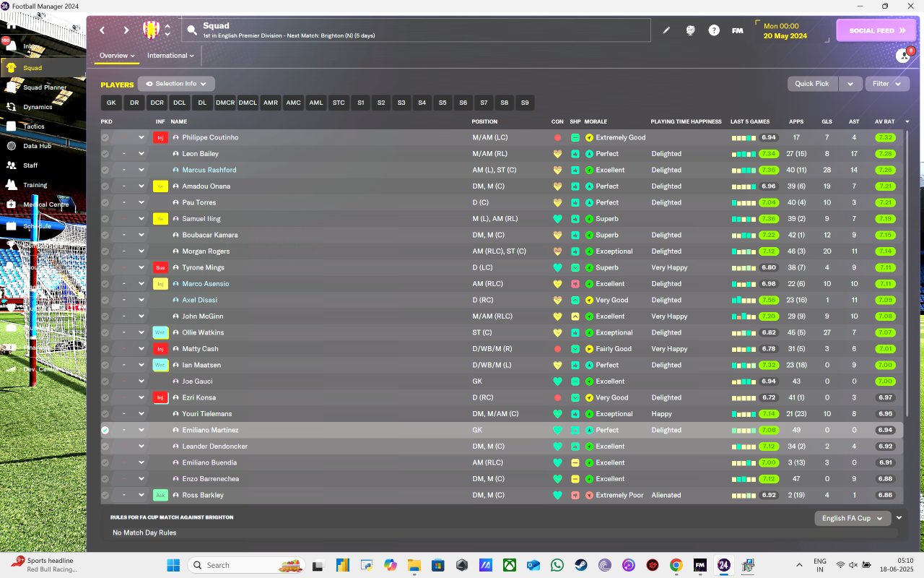Select the STC position slot
This screenshot has width=924, height=578.
(339, 103)
